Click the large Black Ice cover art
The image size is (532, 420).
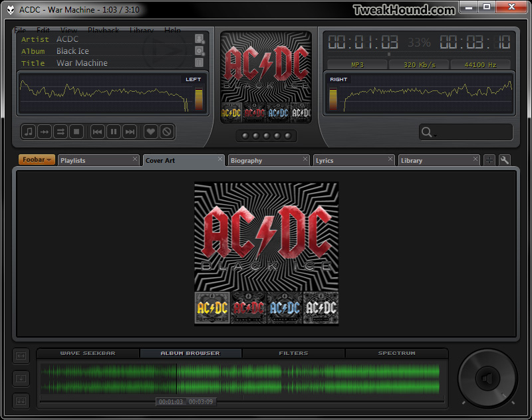click(267, 254)
